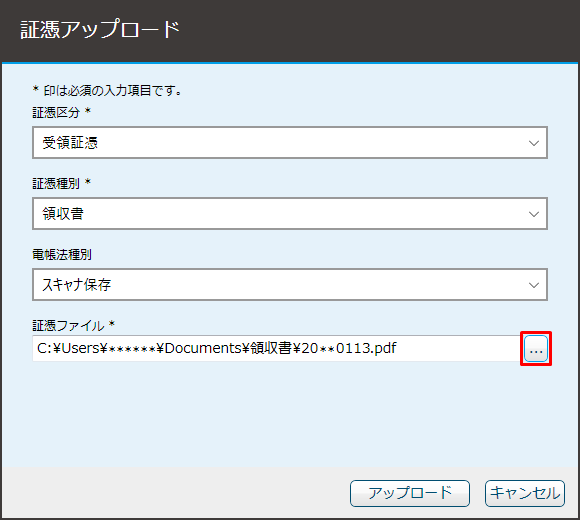Select the 受領証憑 value in 証憑区分
Image resolution: width=580 pixels, height=520 pixels.
(x=70, y=143)
